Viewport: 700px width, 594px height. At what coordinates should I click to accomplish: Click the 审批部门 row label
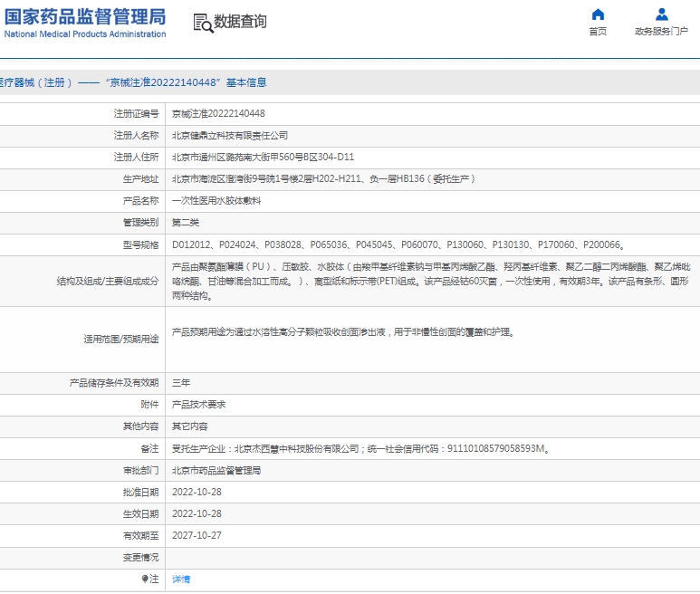(x=140, y=470)
